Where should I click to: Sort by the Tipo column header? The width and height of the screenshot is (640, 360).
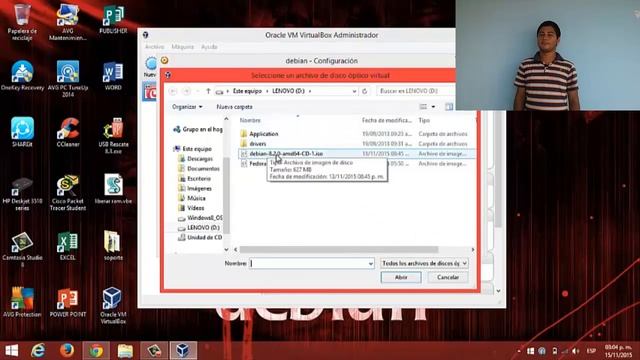click(x=424, y=120)
